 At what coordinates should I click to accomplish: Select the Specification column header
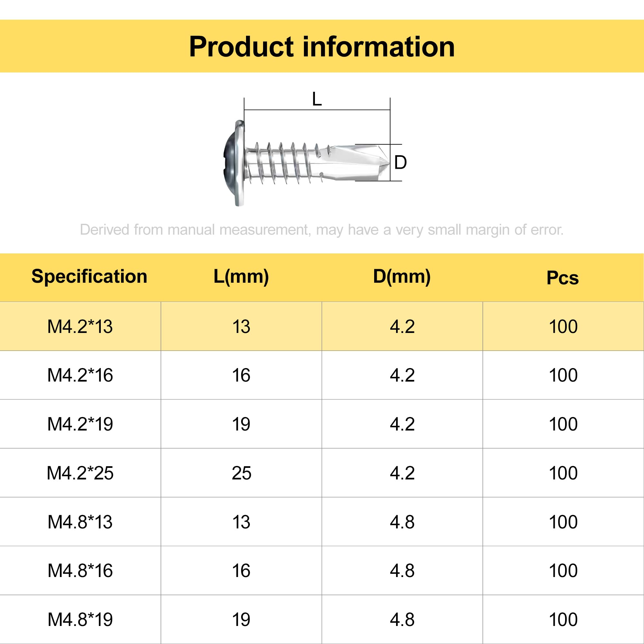tap(89, 276)
